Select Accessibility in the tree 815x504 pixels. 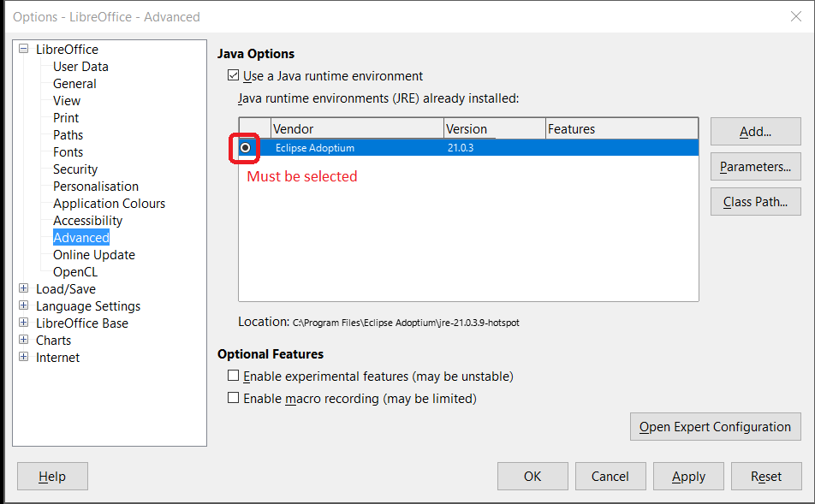(x=88, y=221)
